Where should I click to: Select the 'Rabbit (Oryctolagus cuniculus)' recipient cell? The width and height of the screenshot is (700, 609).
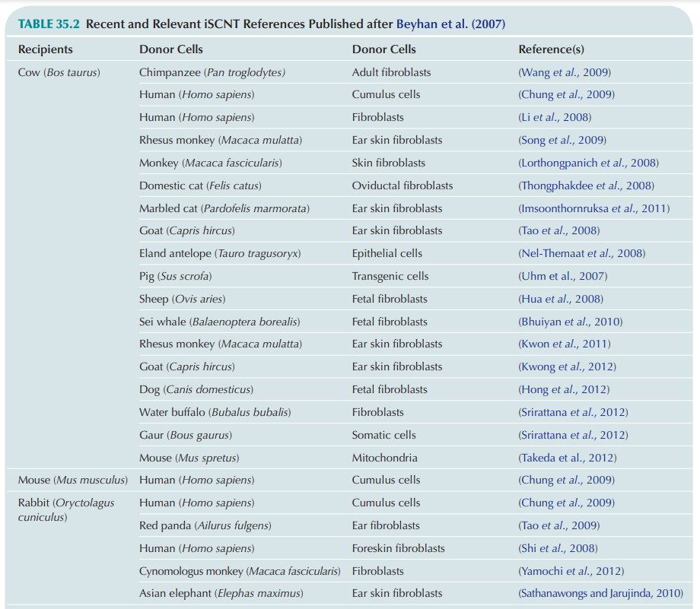[x=66, y=510]
